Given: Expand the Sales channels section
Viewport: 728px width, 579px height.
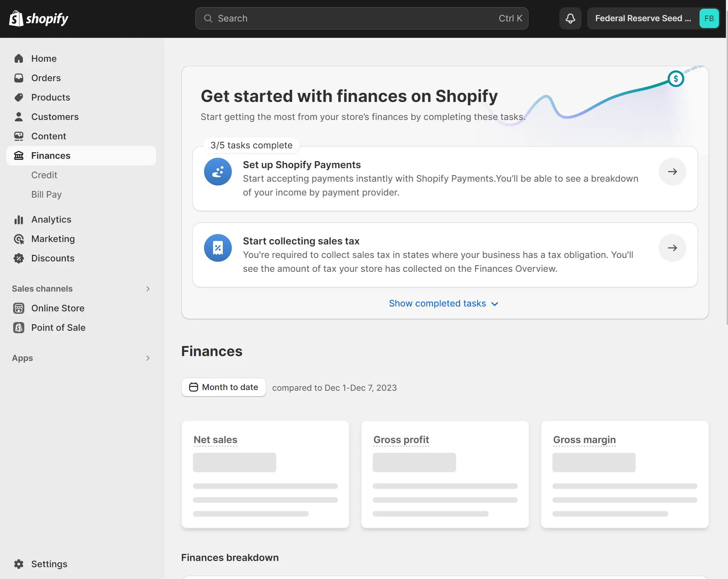Looking at the screenshot, I should [148, 288].
